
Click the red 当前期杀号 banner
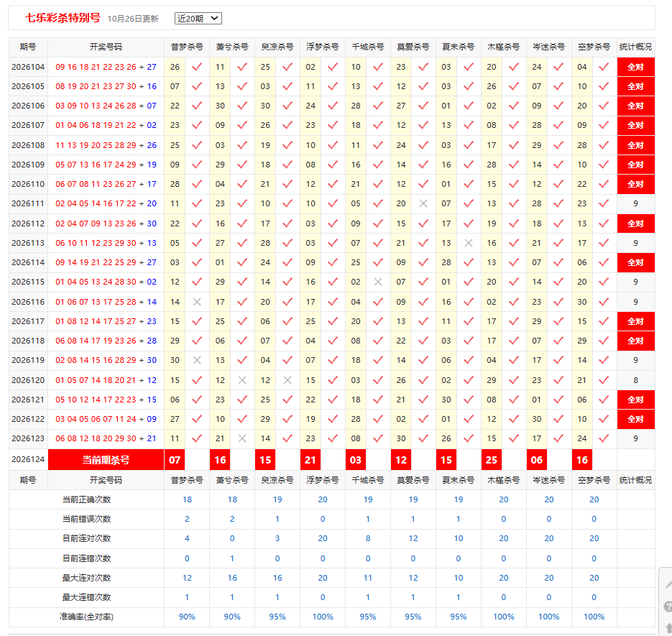tap(106, 460)
